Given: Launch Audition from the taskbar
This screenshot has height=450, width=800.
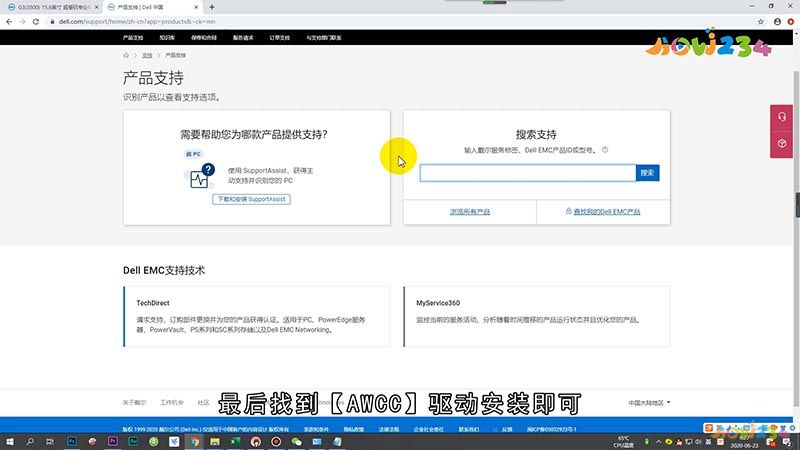Looking at the screenshot, I should tap(133, 442).
